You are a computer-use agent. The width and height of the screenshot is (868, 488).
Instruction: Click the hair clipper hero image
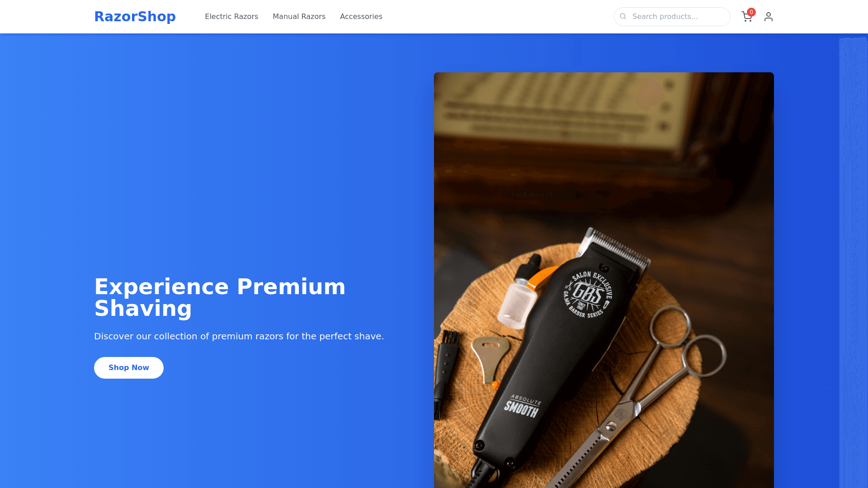coord(604,280)
